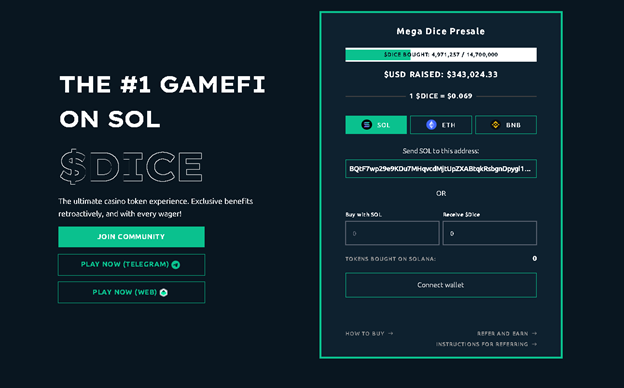
Task: Click the $DICE bought progress bar
Action: (x=441, y=55)
